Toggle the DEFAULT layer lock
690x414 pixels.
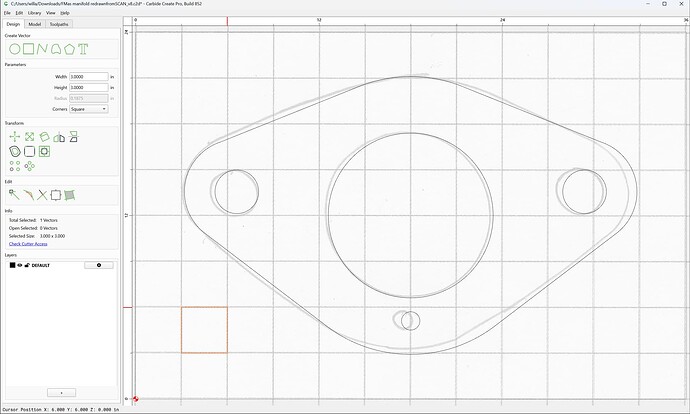27,265
